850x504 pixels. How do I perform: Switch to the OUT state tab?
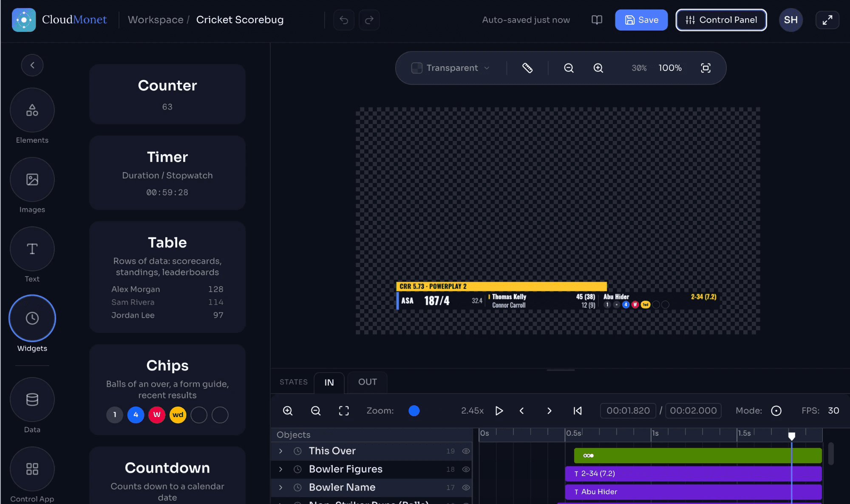pyautogui.click(x=368, y=382)
